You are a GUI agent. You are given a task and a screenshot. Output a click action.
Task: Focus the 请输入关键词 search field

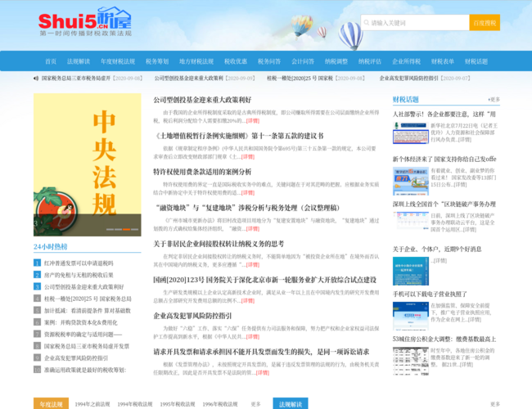point(415,23)
